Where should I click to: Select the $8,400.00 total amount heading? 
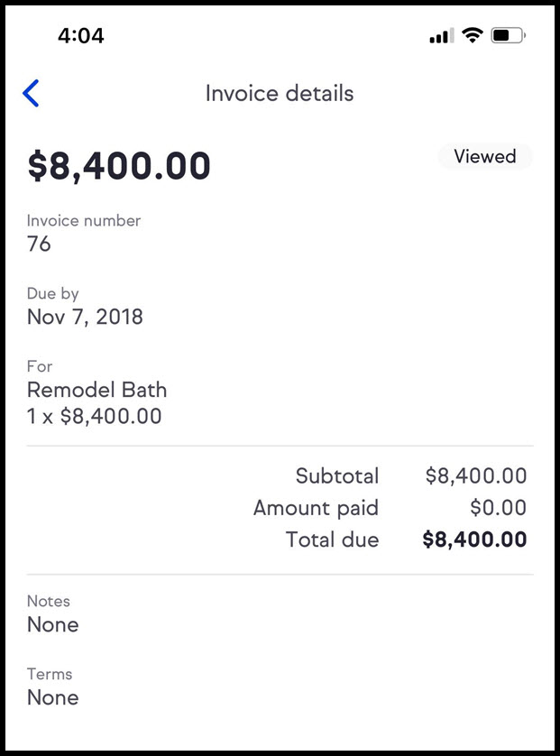coord(121,165)
